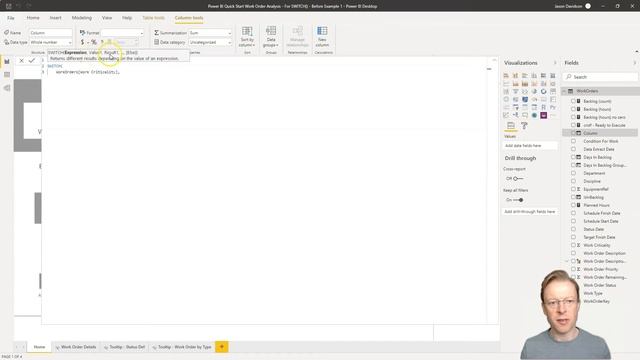Image resolution: width=640 pixels, height=360 pixels.
Task: Click the Fields Search box
Action: (x=600, y=77)
